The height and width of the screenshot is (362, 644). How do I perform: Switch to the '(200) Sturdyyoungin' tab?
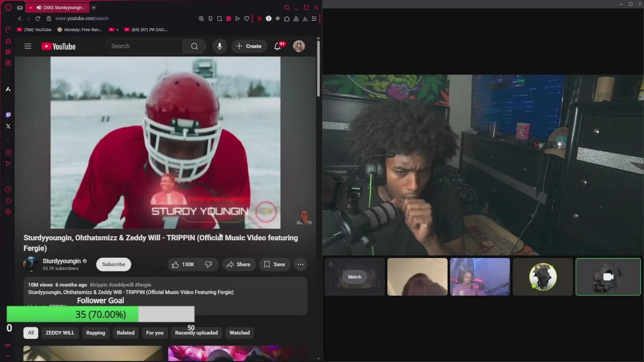click(x=56, y=8)
